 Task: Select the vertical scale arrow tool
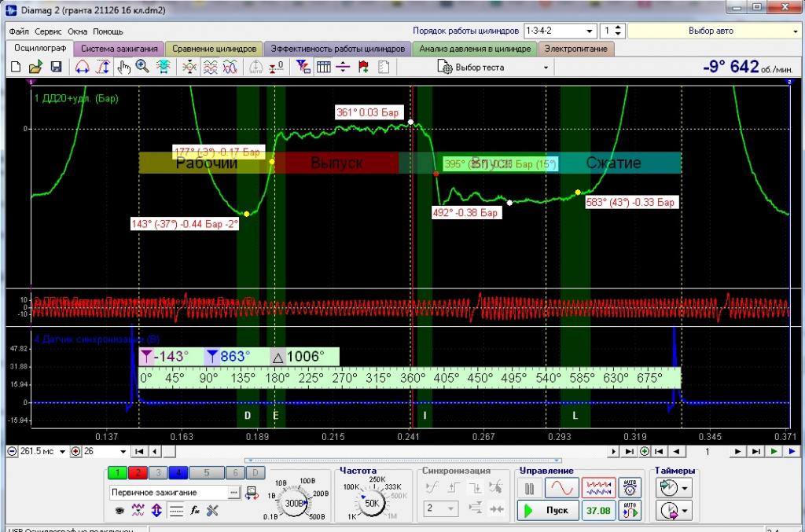(103, 68)
